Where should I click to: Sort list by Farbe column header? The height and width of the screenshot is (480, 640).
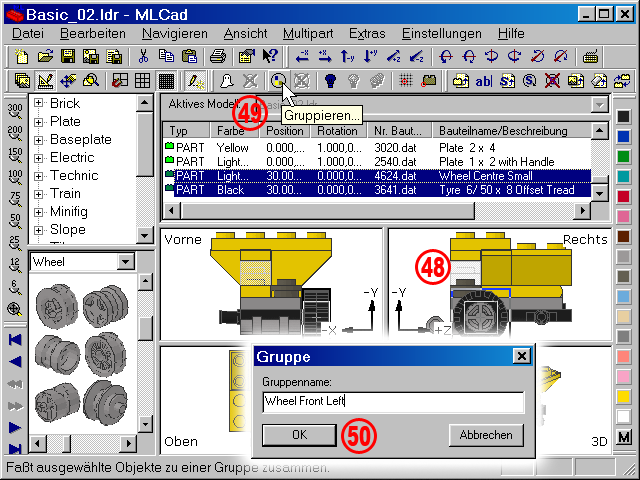point(235,131)
